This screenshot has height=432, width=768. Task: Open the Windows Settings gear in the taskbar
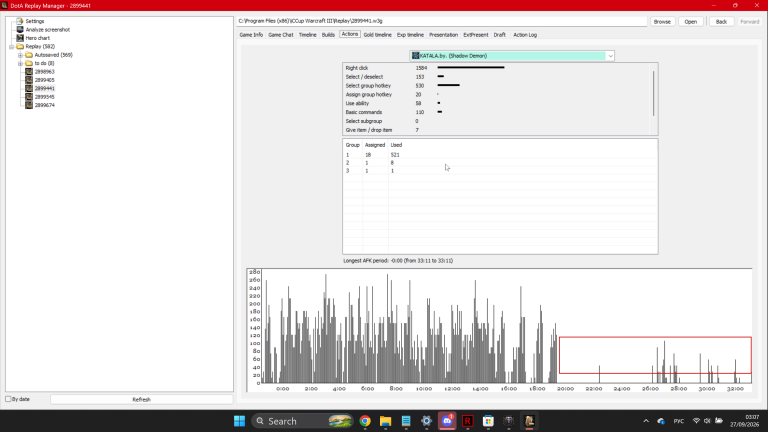[x=427, y=421]
